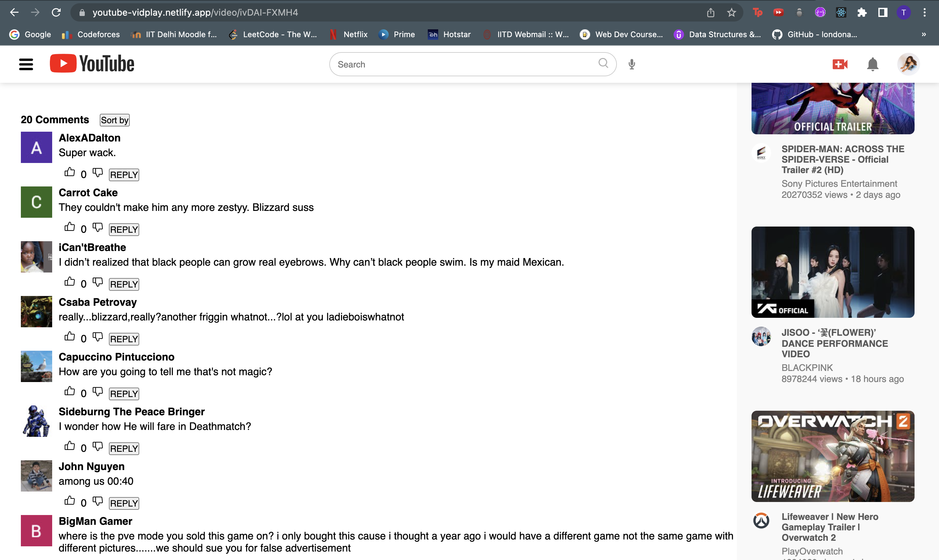
Task: Reload the page in browser
Action: (56, 12)
